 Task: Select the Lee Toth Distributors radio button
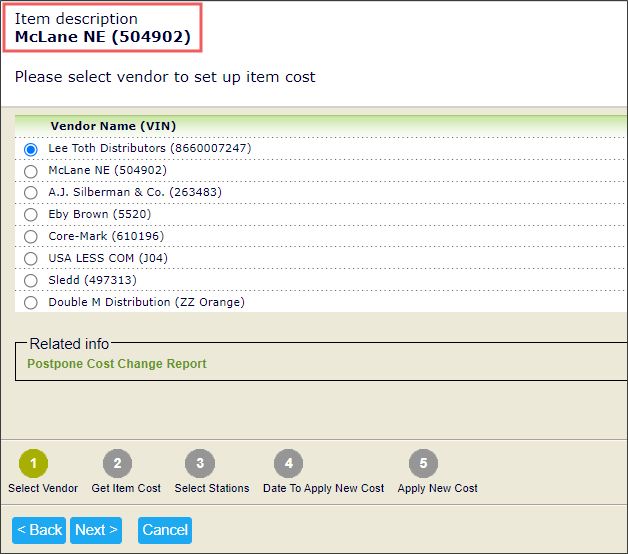click(x=31, y=149)
